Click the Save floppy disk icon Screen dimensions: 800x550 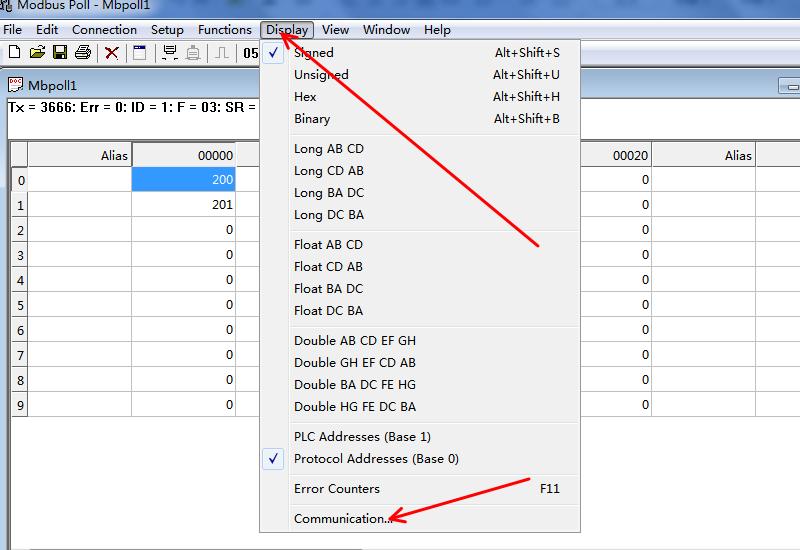(x=60, y=52)
